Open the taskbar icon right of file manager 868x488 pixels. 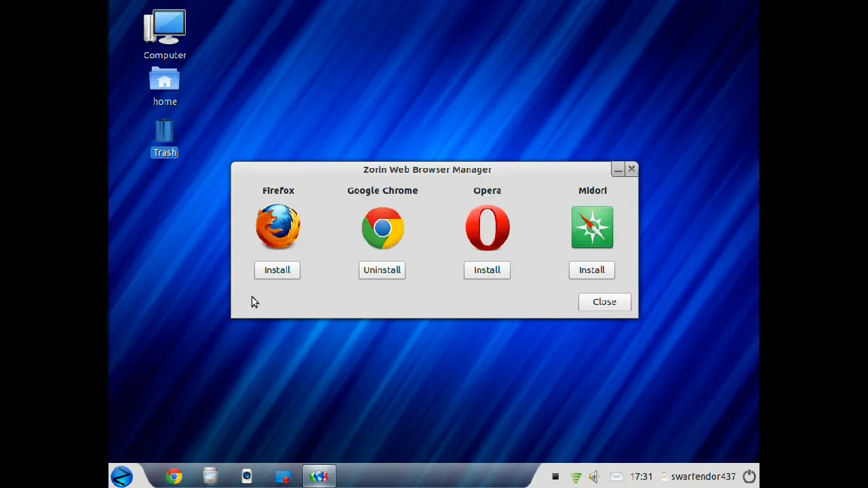point(247,476)
